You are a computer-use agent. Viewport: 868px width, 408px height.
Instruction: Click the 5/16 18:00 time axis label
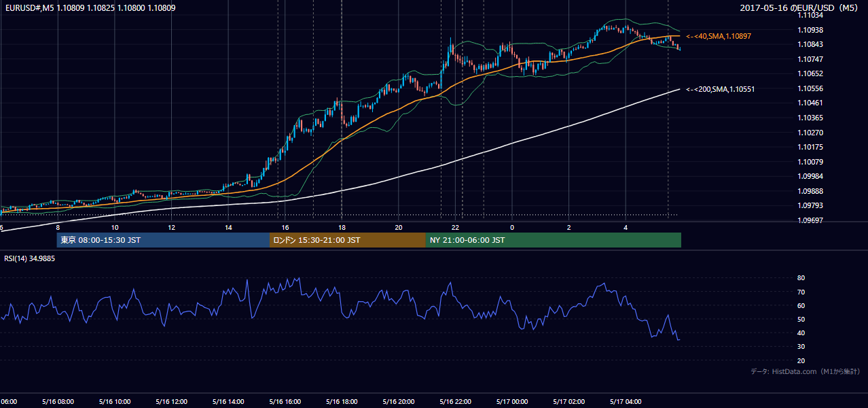(342, 402)
